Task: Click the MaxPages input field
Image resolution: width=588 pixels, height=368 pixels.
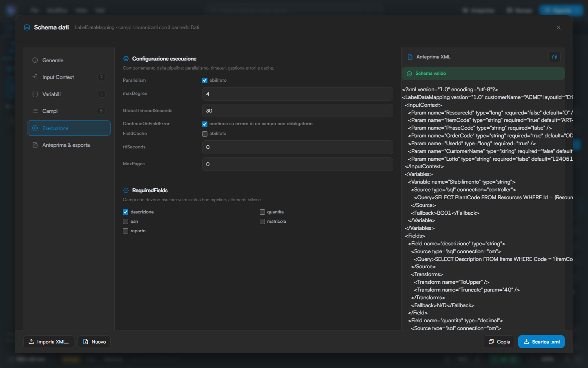Action: 297,164
